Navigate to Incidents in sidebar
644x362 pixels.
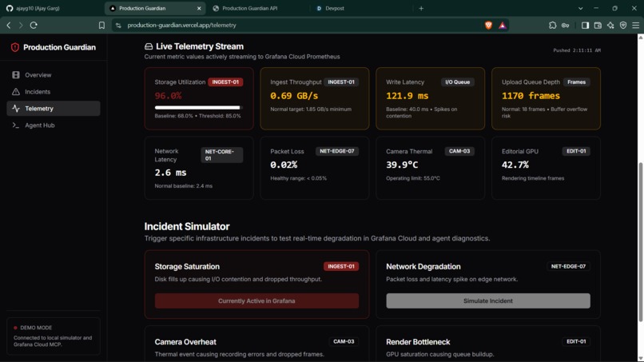tap(54, 92)
